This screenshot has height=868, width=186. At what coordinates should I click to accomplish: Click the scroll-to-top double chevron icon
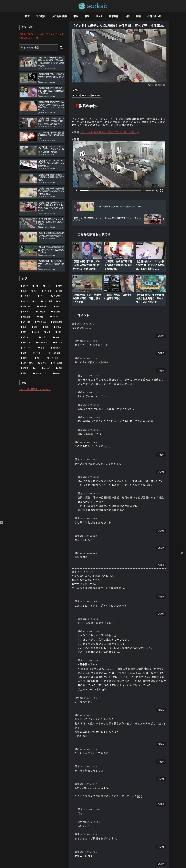tap(182, 553)
